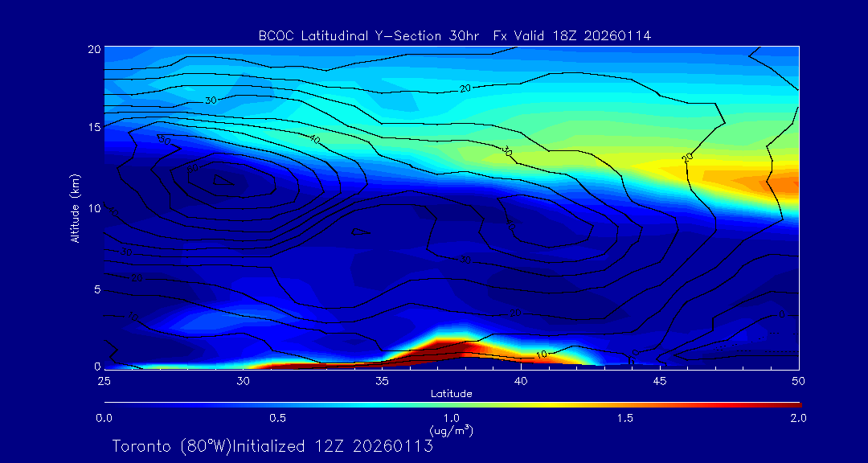Click the plot title "BCOC Latitudinal Y-Section 30hr"

371,36
